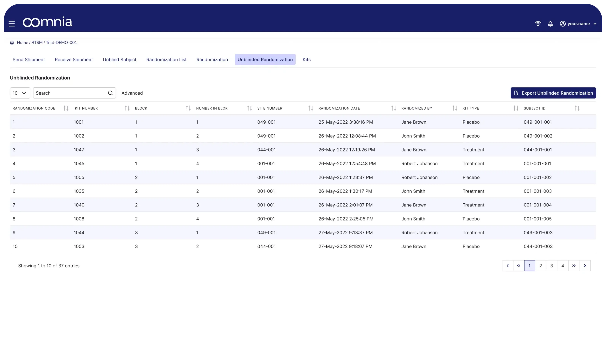Screen dimensions: 606x364
Task: Open the hamburger navigation menu
Action: [12, 24]
